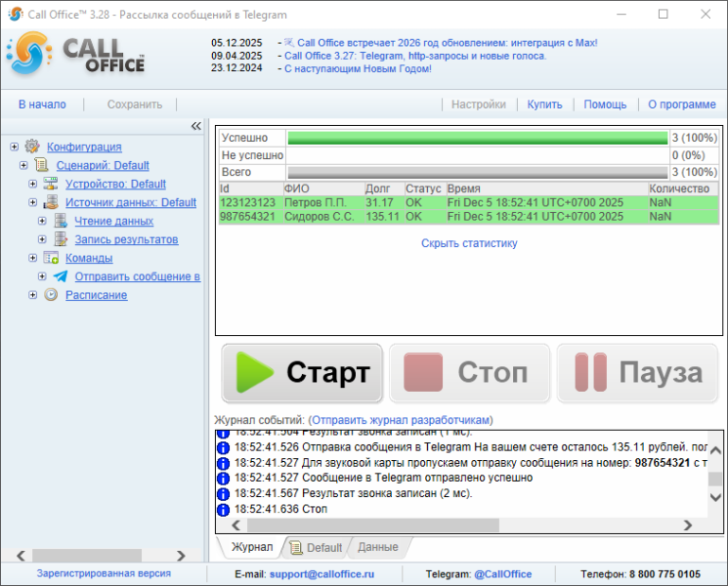Screen dimensions: 728x586
Task: Click info icon beside 'Сообщение в Telegram отправлено успешно'
Action: coord(224,479)
